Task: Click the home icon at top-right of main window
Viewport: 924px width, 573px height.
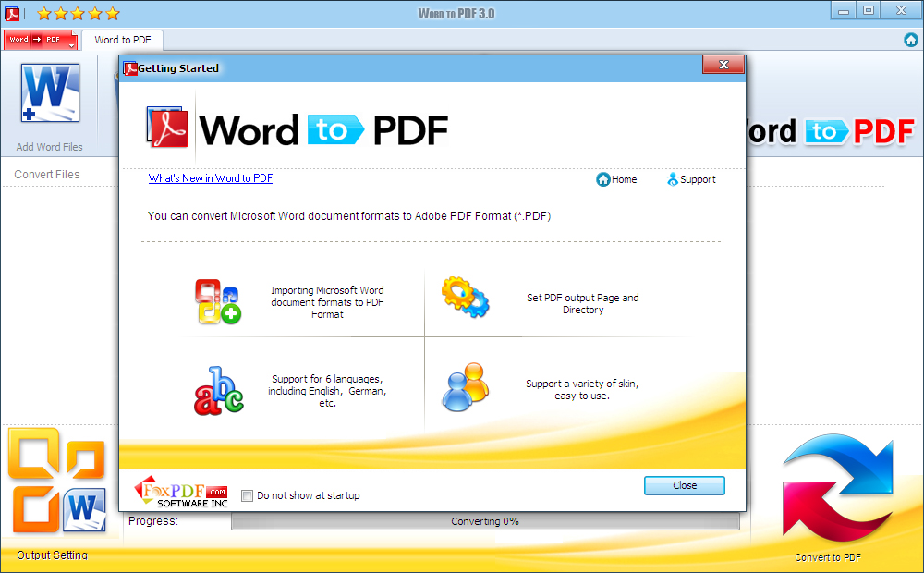Action: 910,40
